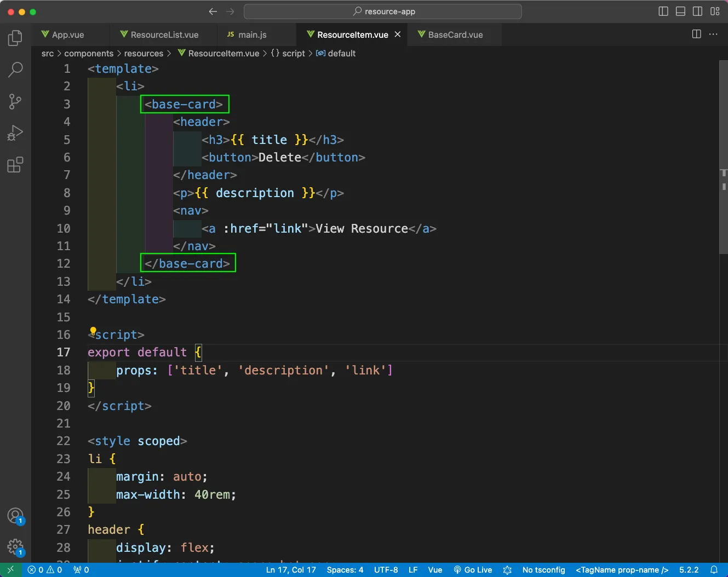Open ResourceItem.vue breadcrumb dropdown
The height and width of the screenshot is (577, 728).
click(x=219, y=53)
